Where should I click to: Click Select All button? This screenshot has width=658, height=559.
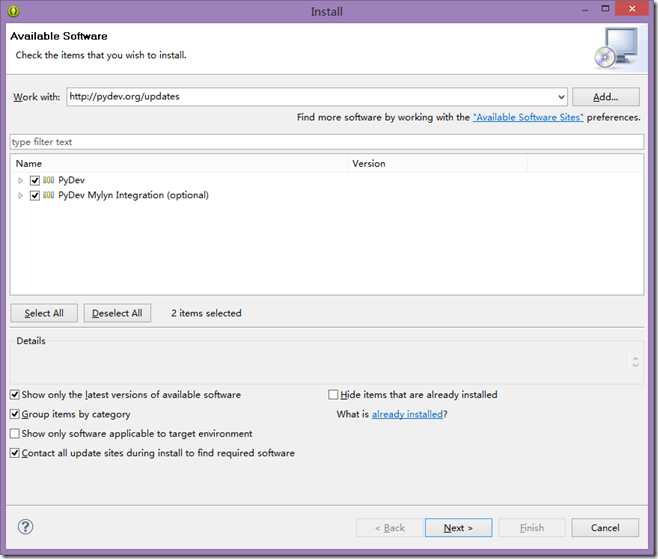pos(44,313)
